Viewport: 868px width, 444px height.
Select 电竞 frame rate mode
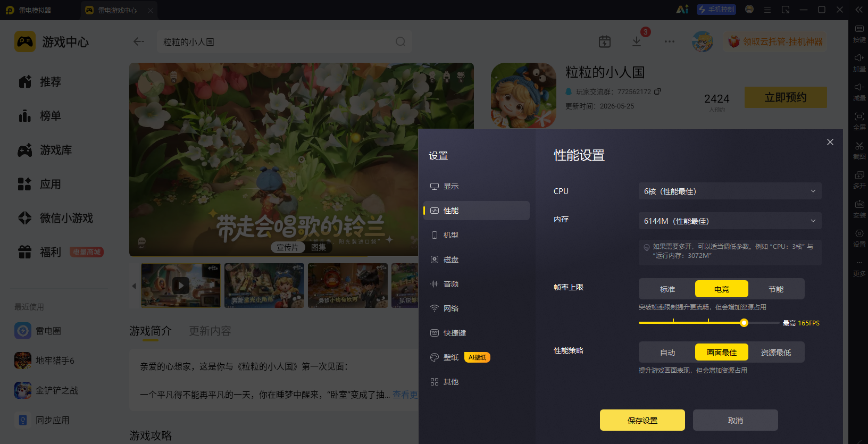[722, 289]
